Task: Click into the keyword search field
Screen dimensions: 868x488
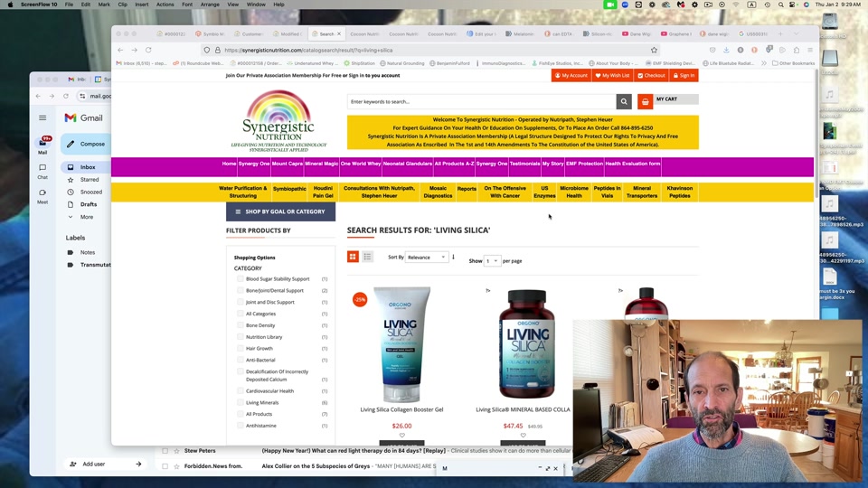Action: [480, 102]
